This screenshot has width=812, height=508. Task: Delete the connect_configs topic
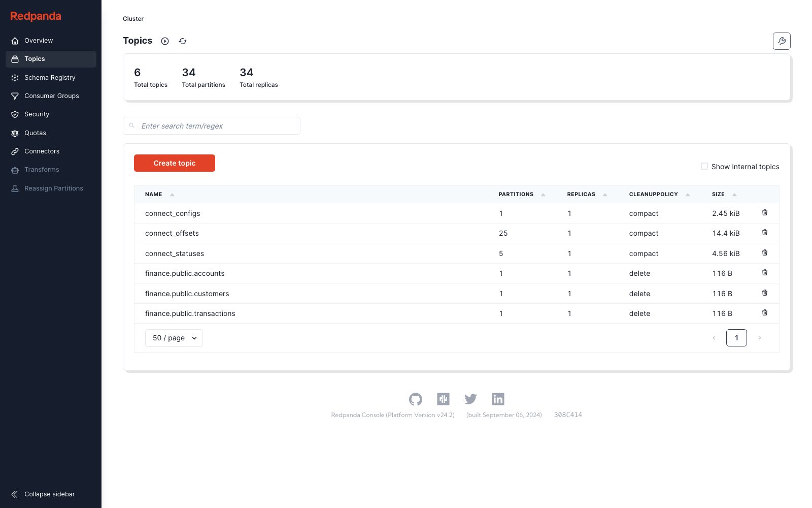[765, 213]
